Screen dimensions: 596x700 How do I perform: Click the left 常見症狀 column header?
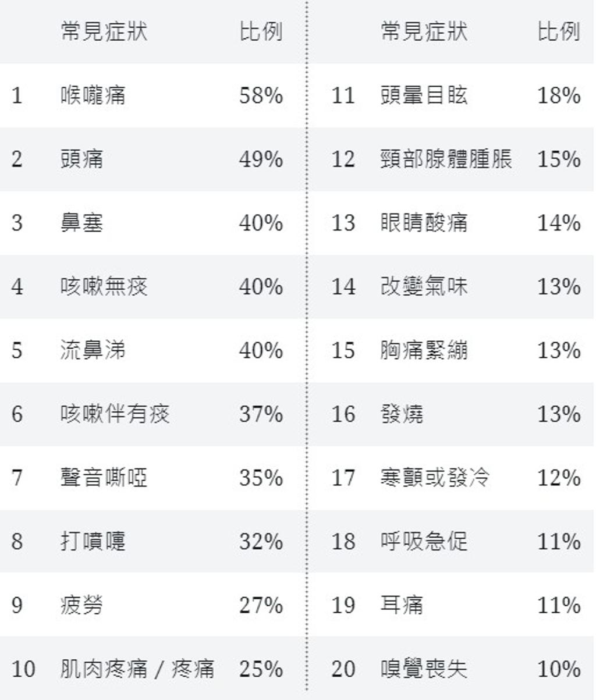pos(104,31)
